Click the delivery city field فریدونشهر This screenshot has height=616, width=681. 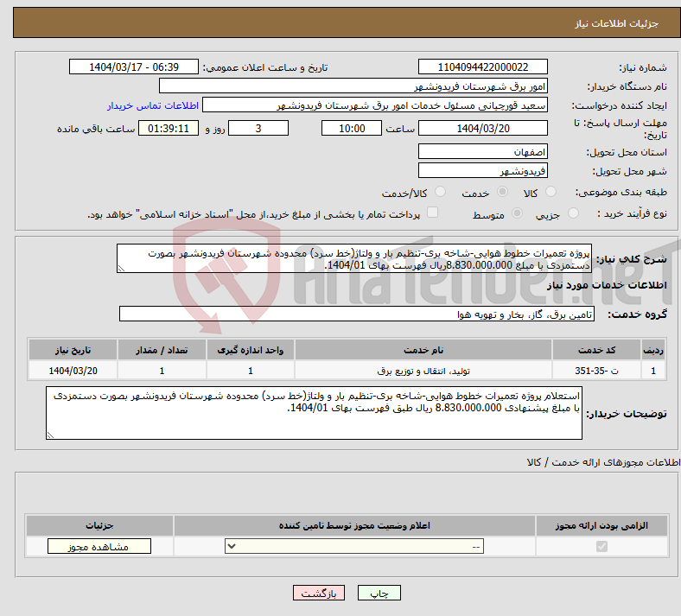tap(482, 170)
